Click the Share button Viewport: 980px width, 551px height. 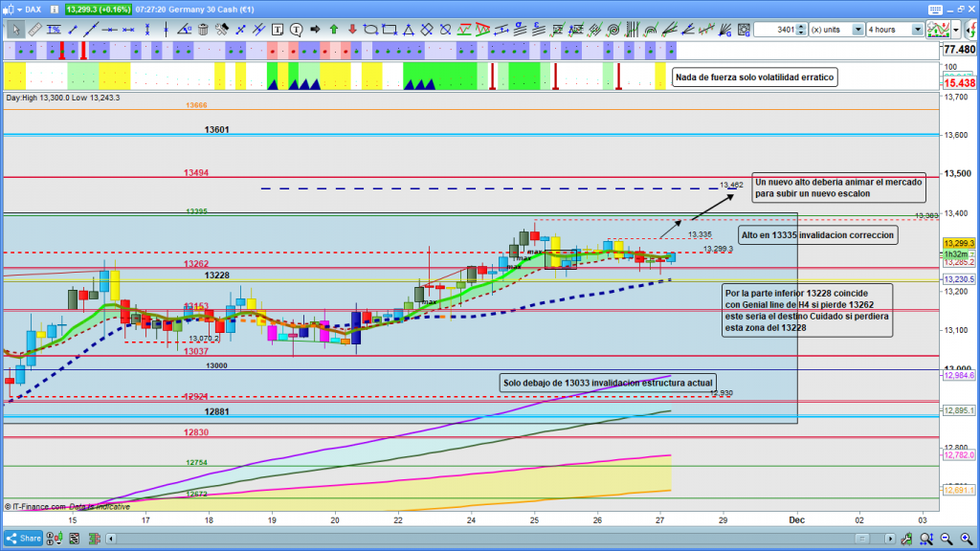pyautogui.click(x=26, y=538)
